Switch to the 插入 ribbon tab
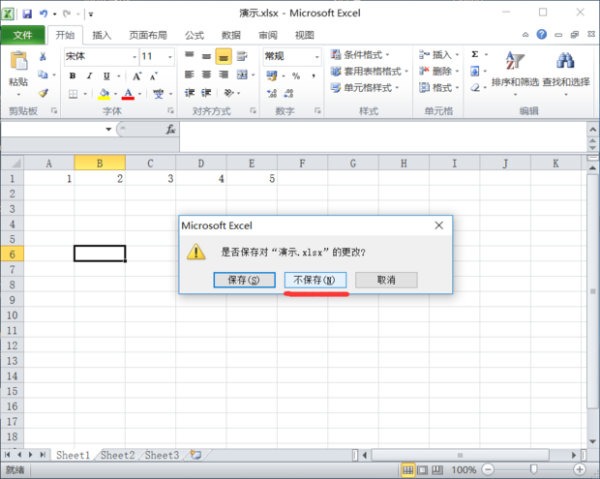Screen dimensions: 600x479 point(101,35)
